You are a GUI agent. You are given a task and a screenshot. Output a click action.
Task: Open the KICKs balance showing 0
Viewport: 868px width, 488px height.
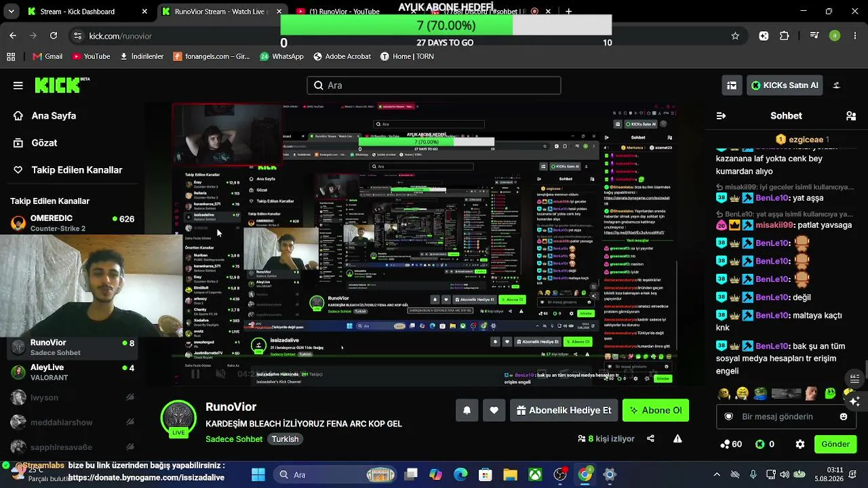tap(765, 444)
